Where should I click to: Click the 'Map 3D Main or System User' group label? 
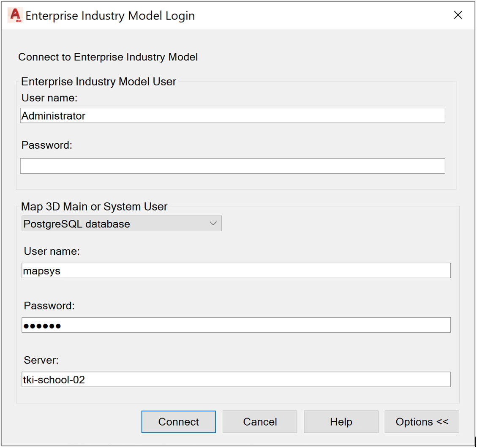94,207
